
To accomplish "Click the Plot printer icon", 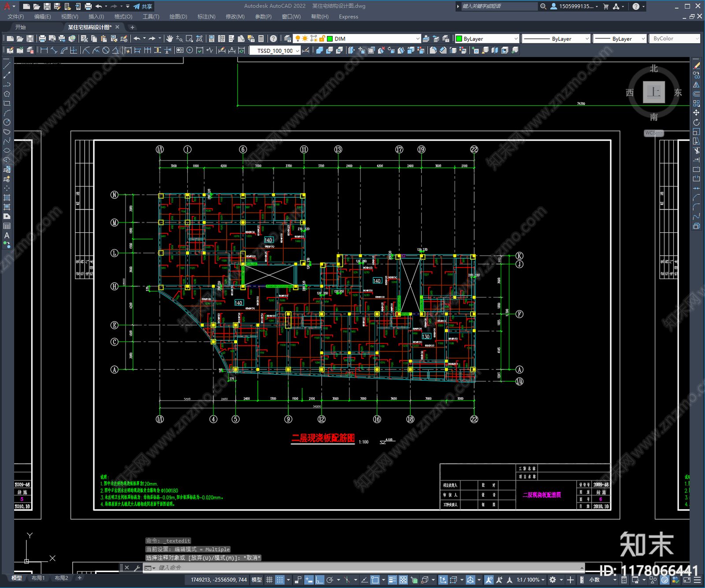I will click(x=42, y=39).
